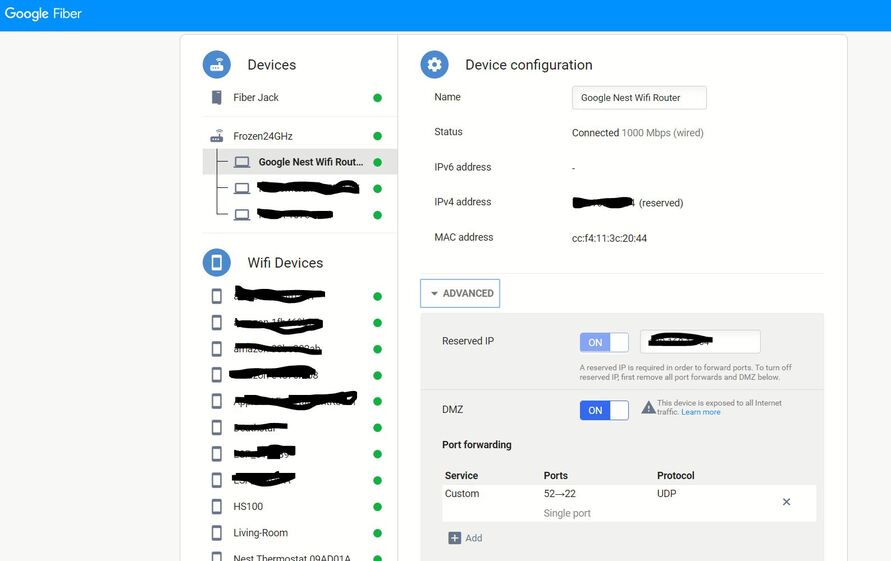Click the Single port label
This screenshot has width=891, height=561.
click(x=567, y=513)
